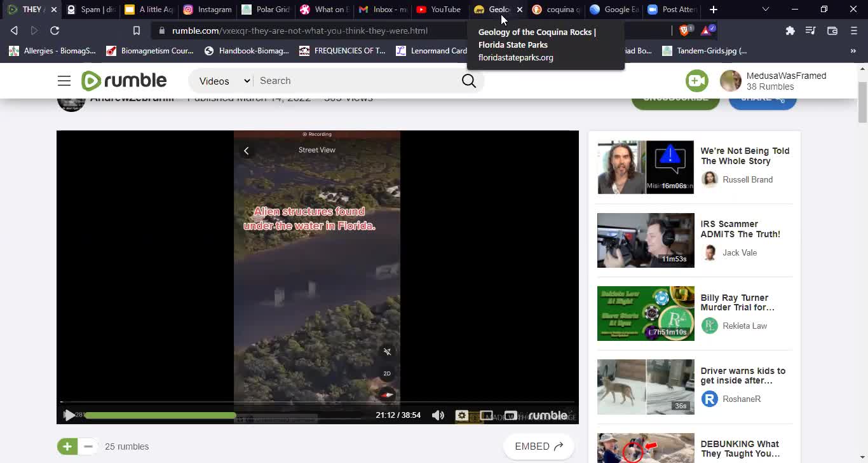Click the page vertical scrollbar

point(862,102)
